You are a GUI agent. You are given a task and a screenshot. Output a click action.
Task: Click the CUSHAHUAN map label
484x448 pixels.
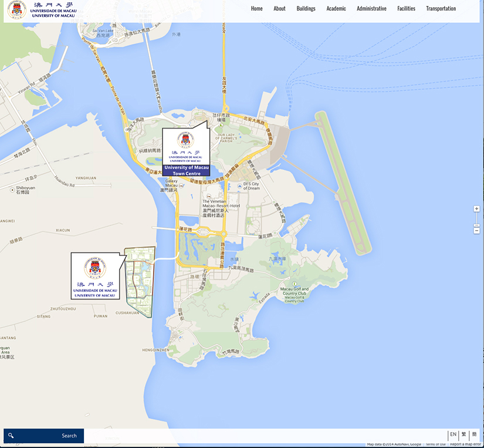(127, 313)
